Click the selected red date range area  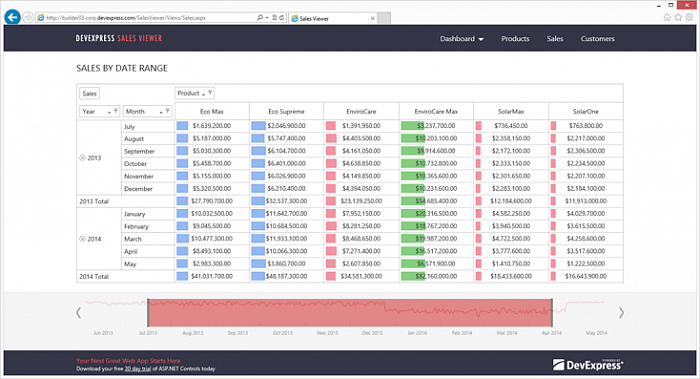point(350,313)
